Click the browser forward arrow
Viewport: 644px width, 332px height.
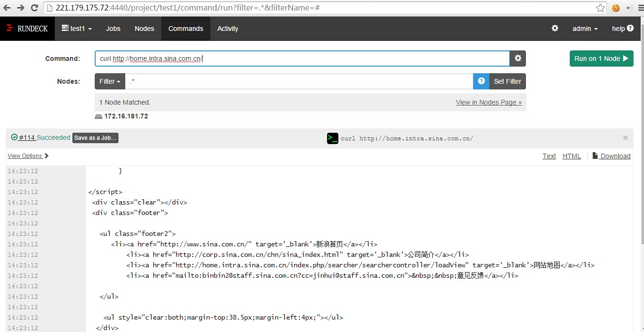pos(20,8)
